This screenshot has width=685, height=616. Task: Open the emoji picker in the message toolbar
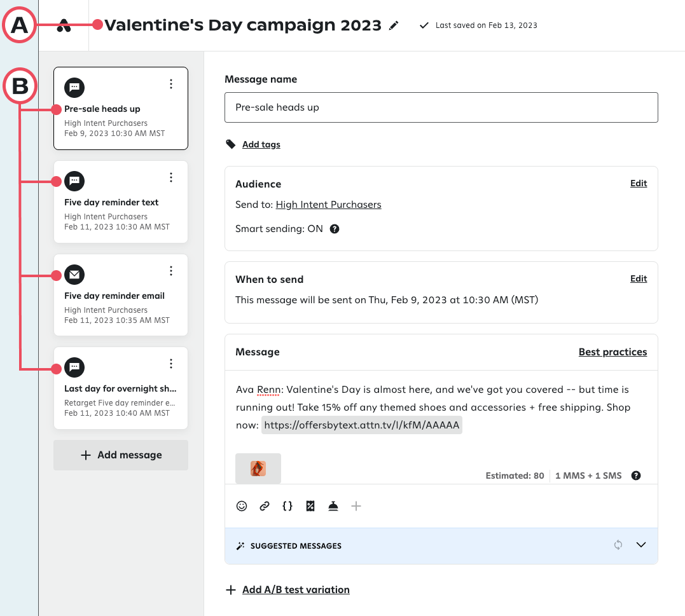pyautogui.click(x=242, y=506)
